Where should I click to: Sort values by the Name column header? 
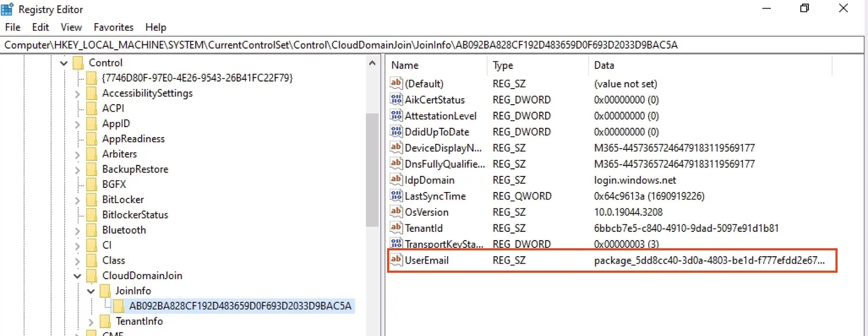coord(405,65)
